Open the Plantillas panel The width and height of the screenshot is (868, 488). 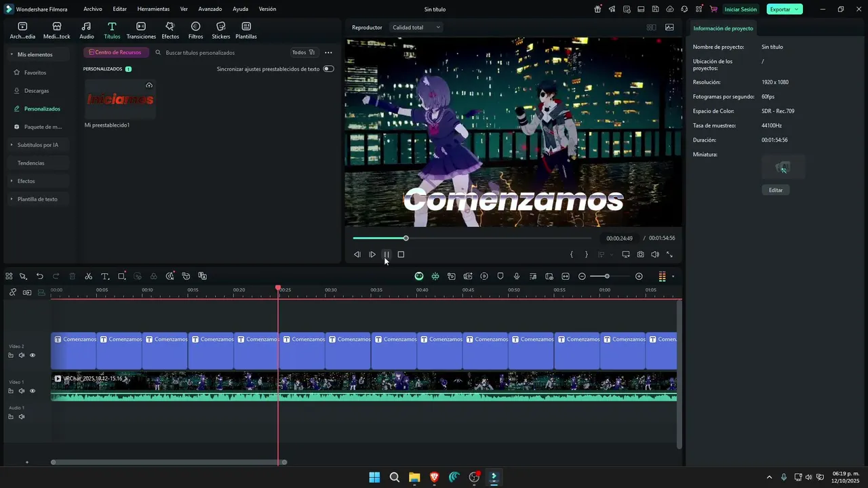pyautogui.click(x=246, y=30)
